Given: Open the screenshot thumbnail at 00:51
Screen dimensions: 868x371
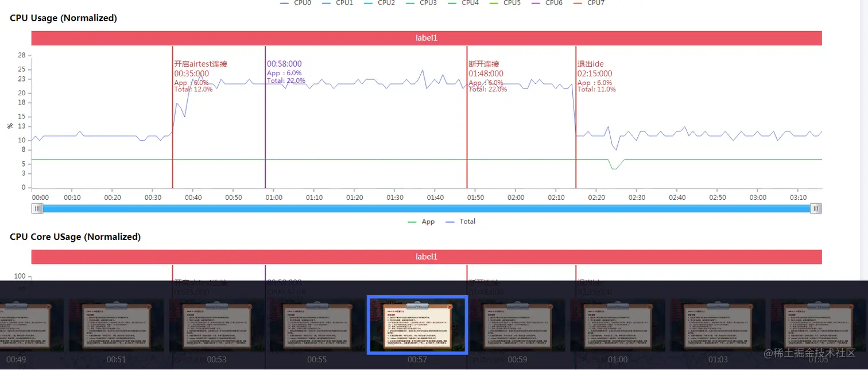Looking at the screenshot, I should (117, 325).
